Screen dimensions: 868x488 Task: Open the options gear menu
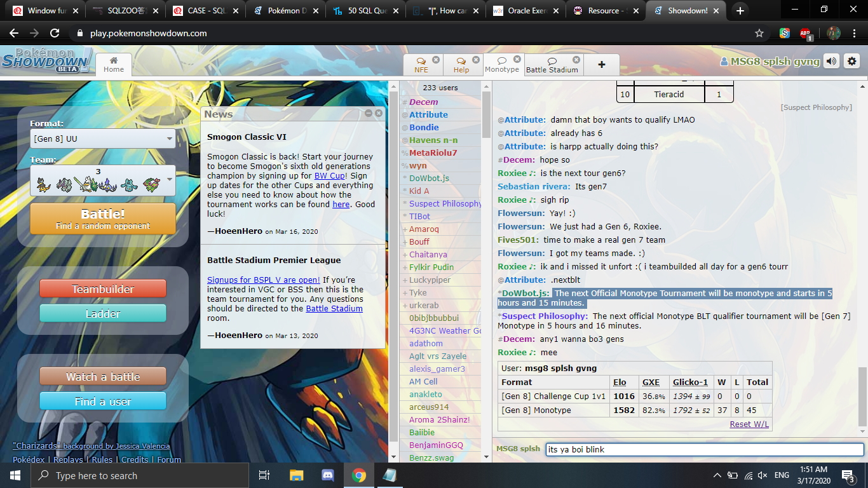point(852,61)
